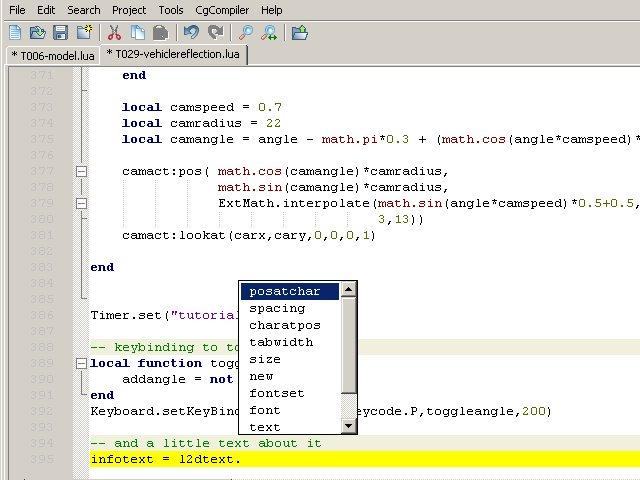Viewport: 640px width, 480px height.
Task: Cut selection using the scissors icon
Action: coord(114,33)
